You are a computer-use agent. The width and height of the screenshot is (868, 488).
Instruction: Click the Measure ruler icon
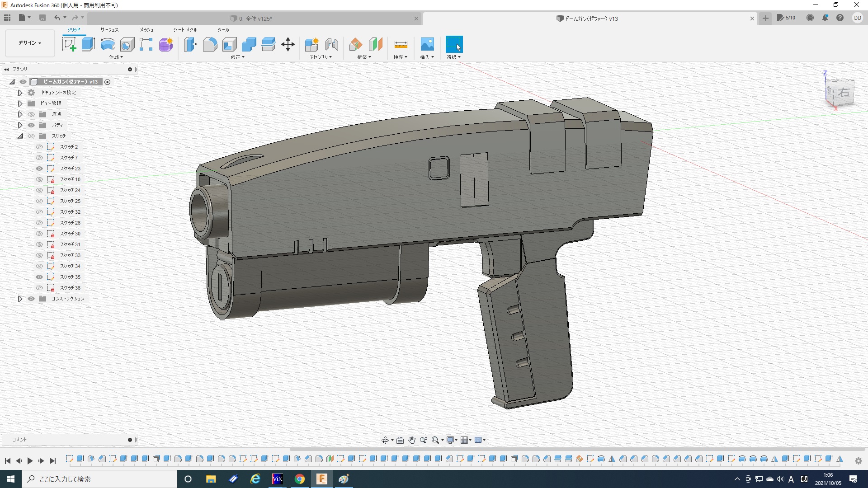point(401,44)
